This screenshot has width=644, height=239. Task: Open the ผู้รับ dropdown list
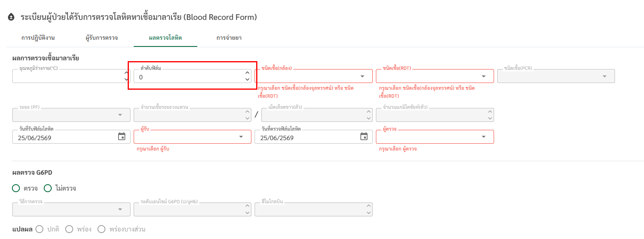click(193, 137)
